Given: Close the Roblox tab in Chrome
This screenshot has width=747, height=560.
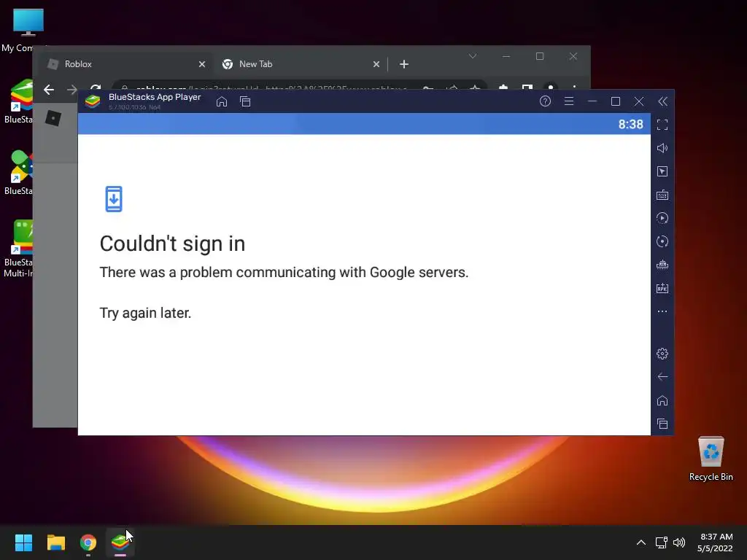Looking at the screenshot, I should tap(202, 64).
